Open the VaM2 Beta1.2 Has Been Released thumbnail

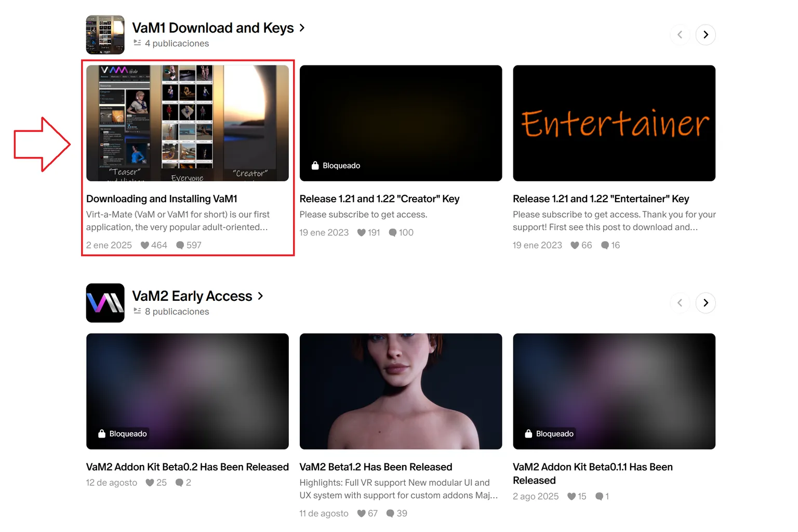click(x=401, y=391)
